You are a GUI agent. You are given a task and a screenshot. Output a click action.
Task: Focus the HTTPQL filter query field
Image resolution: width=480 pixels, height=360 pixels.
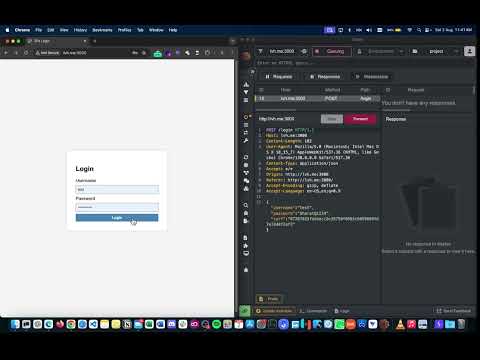point(363,63)
